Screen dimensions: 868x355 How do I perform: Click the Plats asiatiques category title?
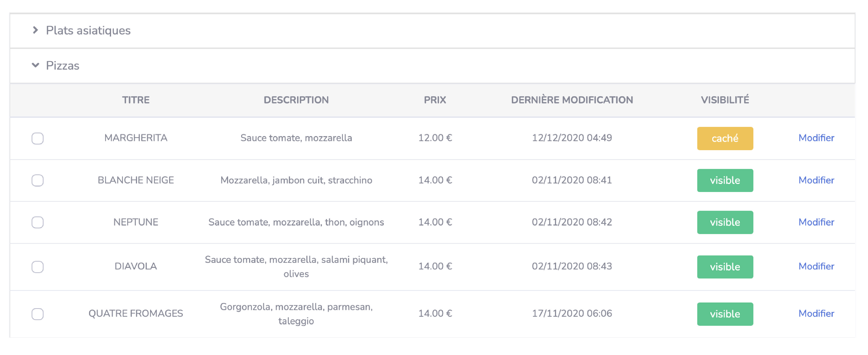click(88, 30)
